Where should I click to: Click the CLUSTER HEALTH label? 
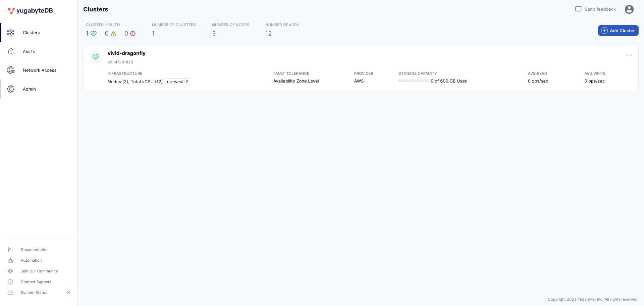click(103, 25)
